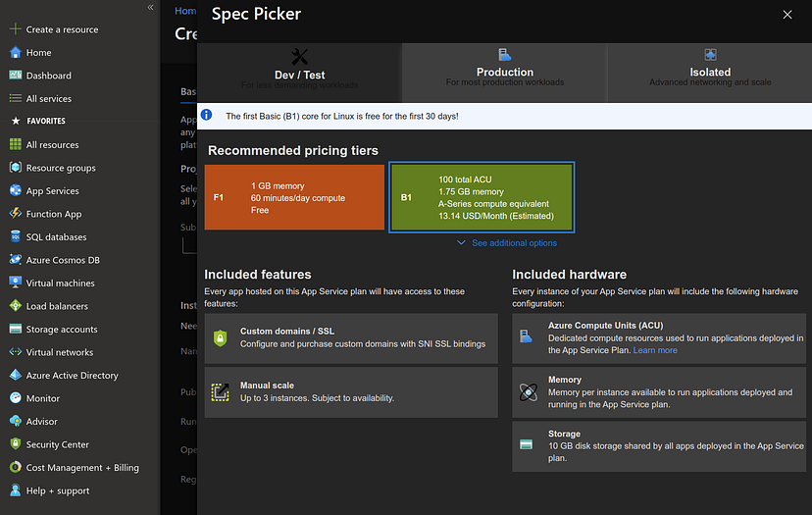Switch to the Production tab
The width and height of the screenshot is (812, 515).
click(504, 71)
